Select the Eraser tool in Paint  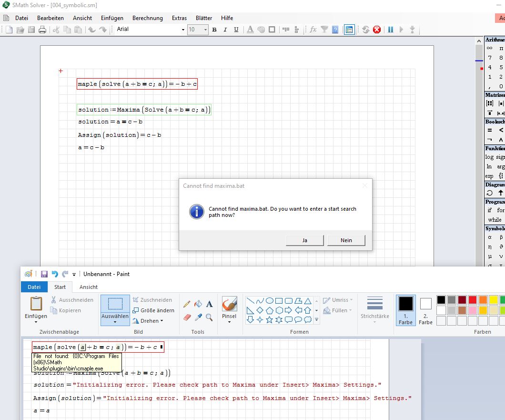(187, 317)
